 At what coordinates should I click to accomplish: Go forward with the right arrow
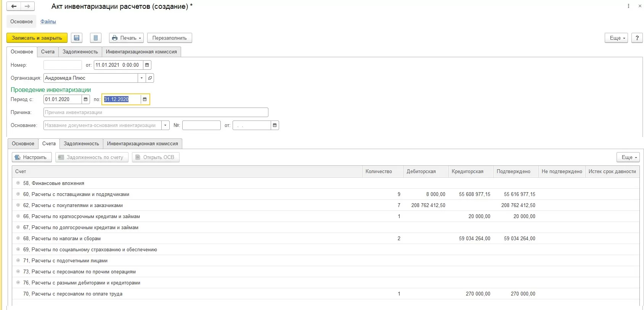click(27, 6)
